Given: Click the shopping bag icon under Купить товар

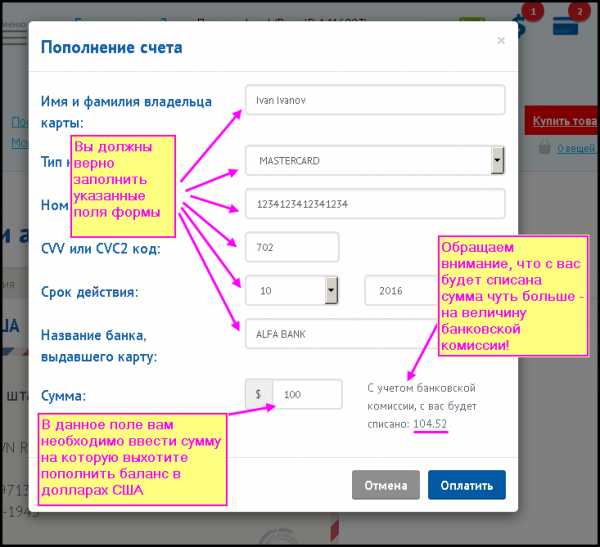Looking at the screenshot, I should coord(544,148).
